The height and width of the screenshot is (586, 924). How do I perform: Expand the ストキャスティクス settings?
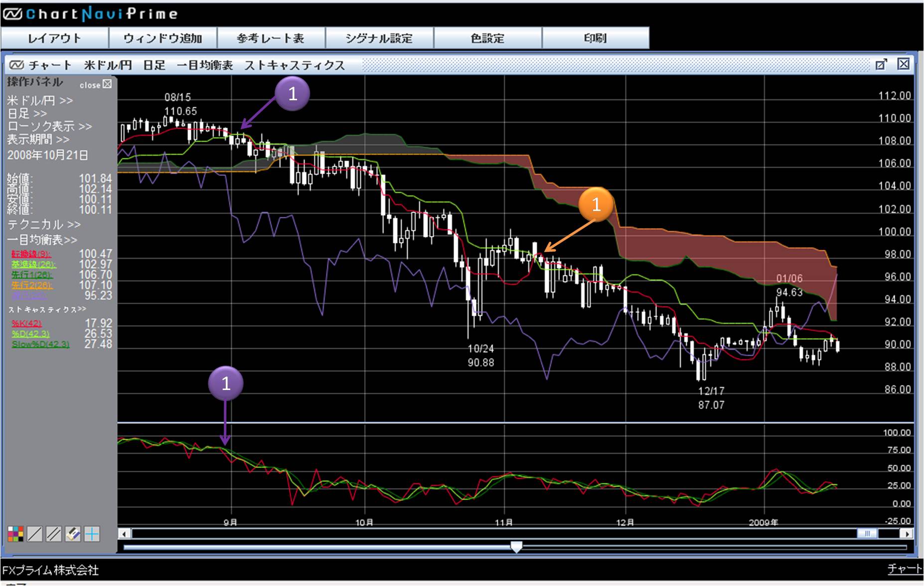[x=47, y=310]
